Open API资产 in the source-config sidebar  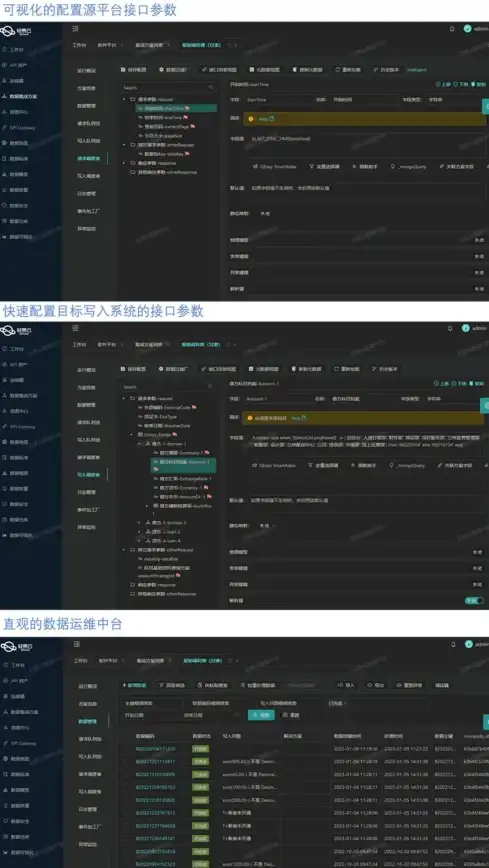(x=18, y=65)
